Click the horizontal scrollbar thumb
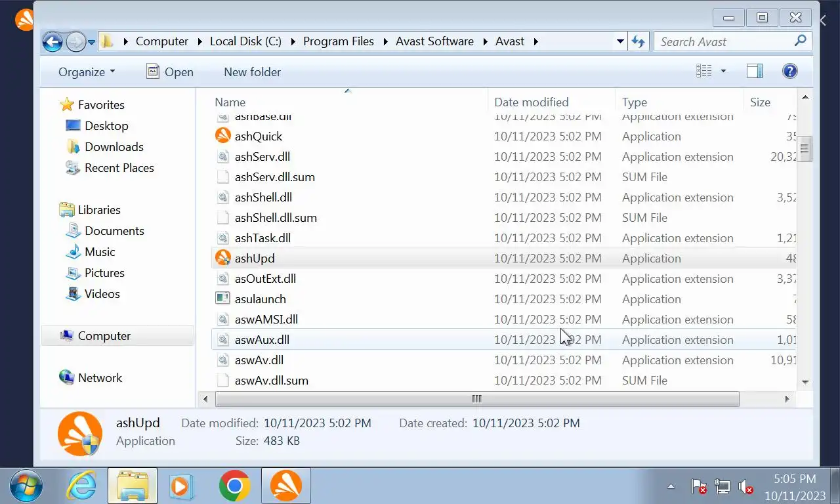This screenshot has height=504, width=840. [x=477, y=398]
